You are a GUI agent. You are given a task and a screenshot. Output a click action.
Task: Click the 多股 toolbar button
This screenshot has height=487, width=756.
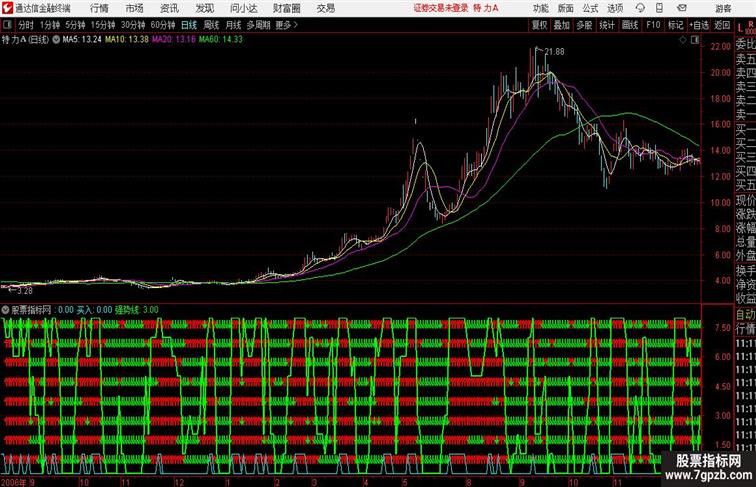[584, 25]
